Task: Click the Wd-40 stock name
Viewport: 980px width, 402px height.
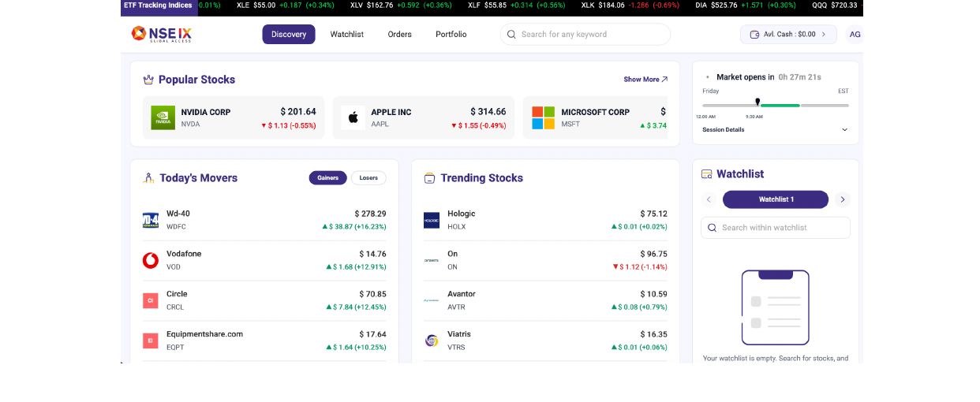Action: (178, 214)
